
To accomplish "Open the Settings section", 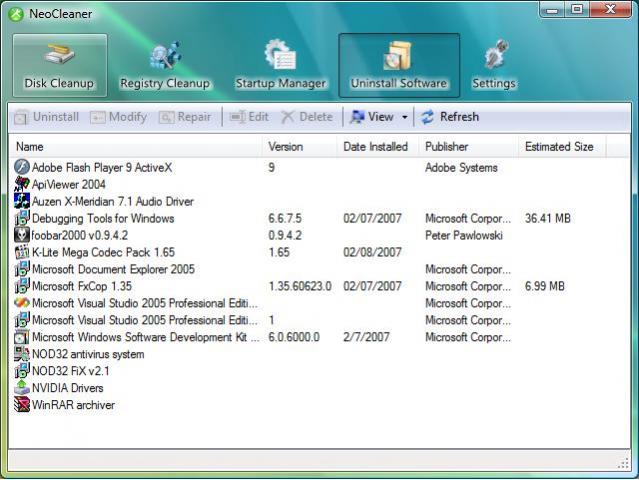I will pyautogui.click(x=494, y=65).
